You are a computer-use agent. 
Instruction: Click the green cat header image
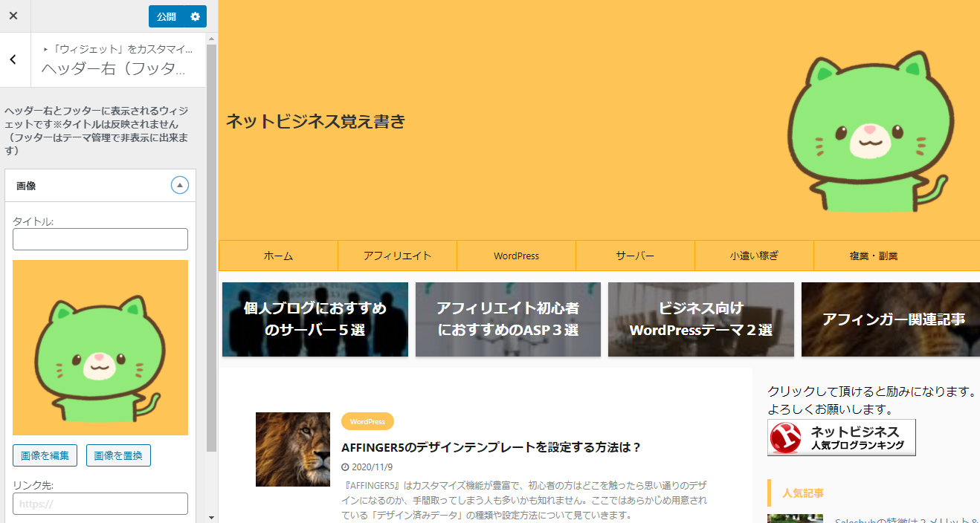(870, 133)
